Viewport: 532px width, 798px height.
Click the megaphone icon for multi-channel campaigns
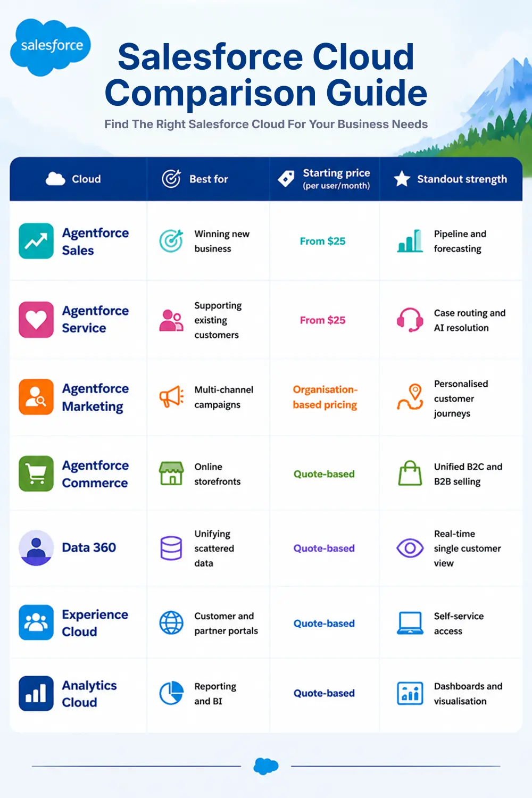click(172, 397)
